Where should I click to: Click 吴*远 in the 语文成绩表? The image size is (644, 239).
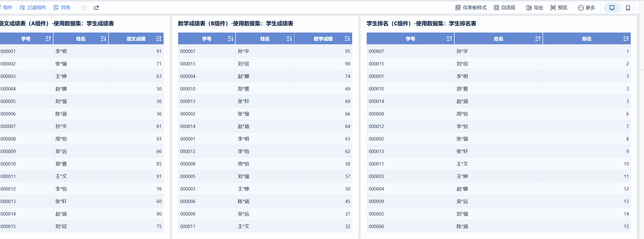pos(61,151)
